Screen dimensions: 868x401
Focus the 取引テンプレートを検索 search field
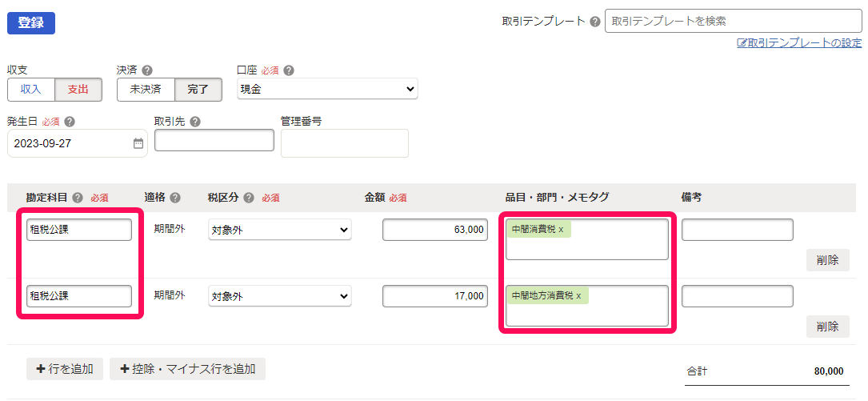point(733,21)
